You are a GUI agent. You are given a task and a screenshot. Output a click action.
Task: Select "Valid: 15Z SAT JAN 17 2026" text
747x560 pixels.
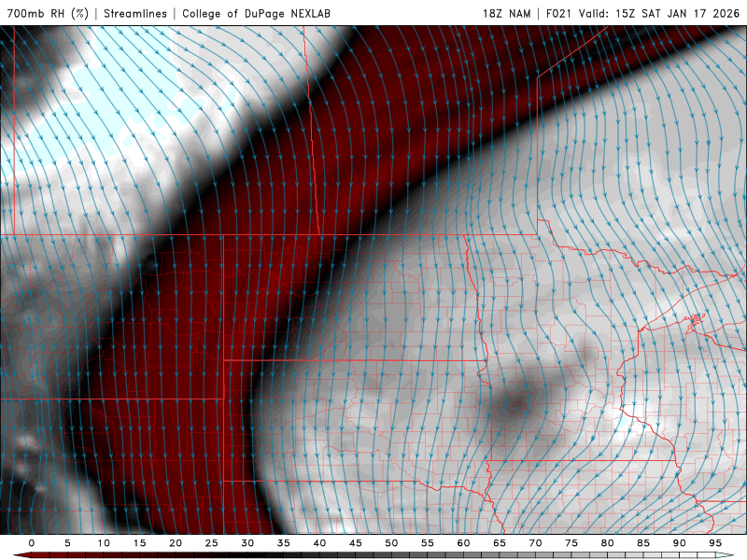click(x=659, y=13)
